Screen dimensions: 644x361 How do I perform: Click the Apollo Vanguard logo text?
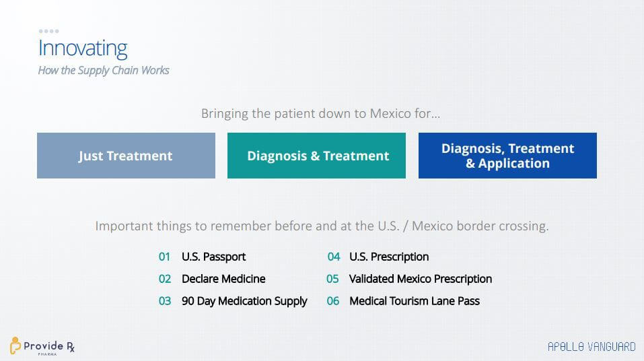[x=592, y=347]
